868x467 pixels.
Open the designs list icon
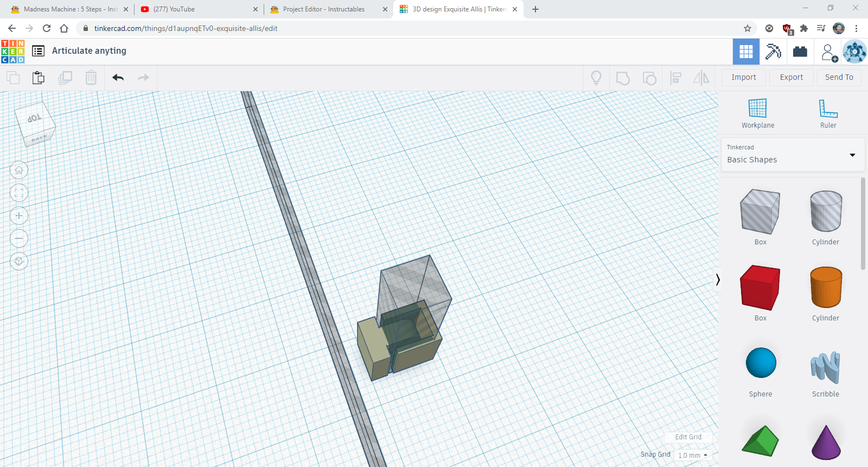click(x=38, y=51)
